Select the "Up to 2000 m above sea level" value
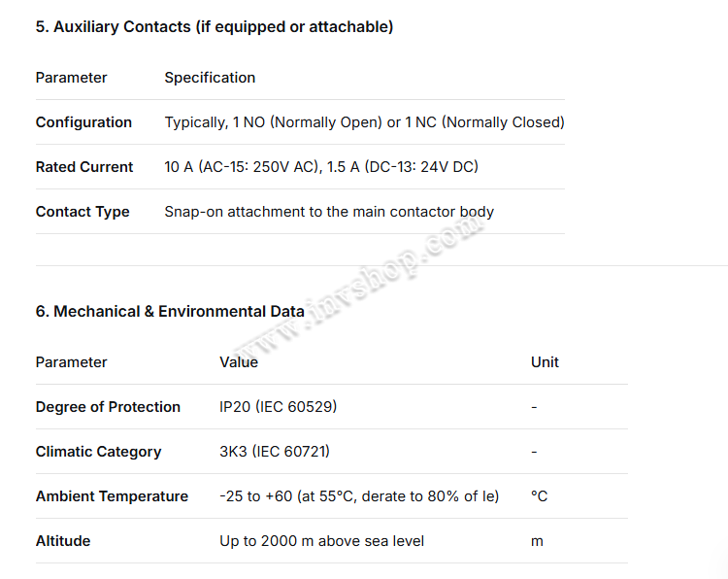 point(321,541)
